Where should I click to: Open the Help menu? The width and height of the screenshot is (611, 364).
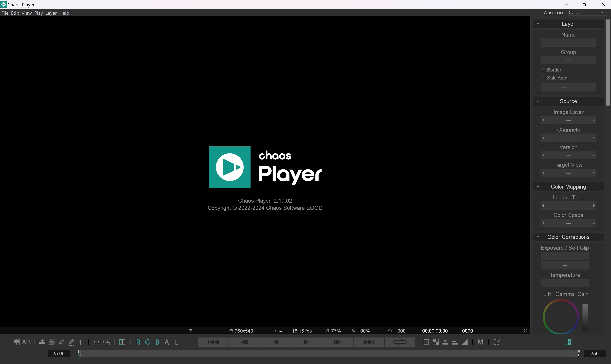pos(64,13)
